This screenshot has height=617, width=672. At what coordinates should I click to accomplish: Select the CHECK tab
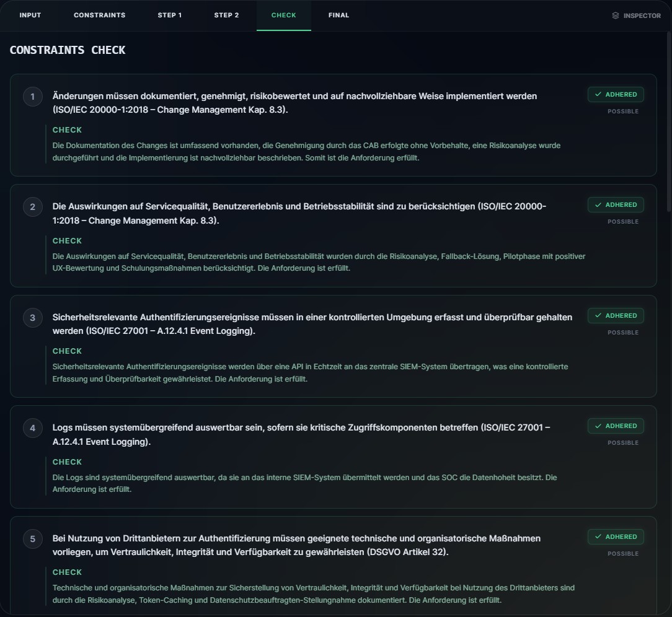coord(283,15)
